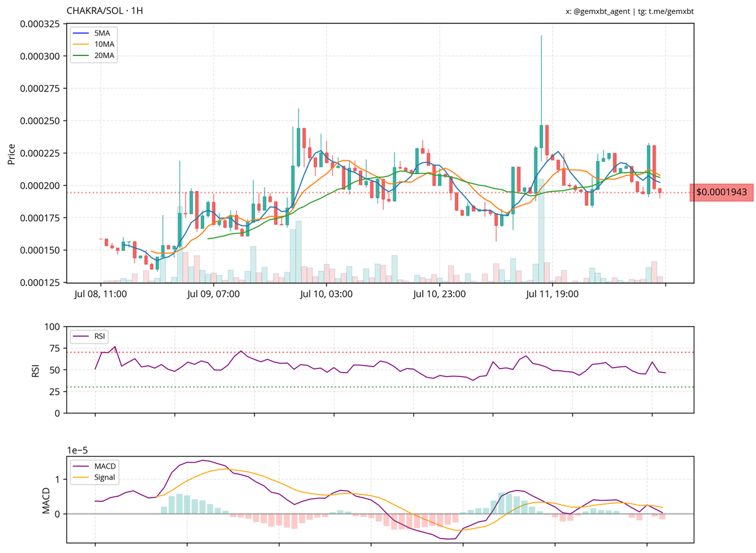756x553 pixels.
Task: Click the Jul 10, 03:00 time label
Action: coord(326,294)
